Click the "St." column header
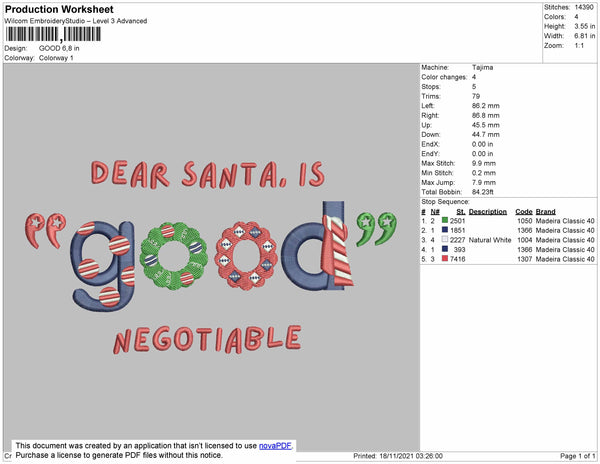Image resolution: width=600 pixels, height=464 pixels. [461, 212]
